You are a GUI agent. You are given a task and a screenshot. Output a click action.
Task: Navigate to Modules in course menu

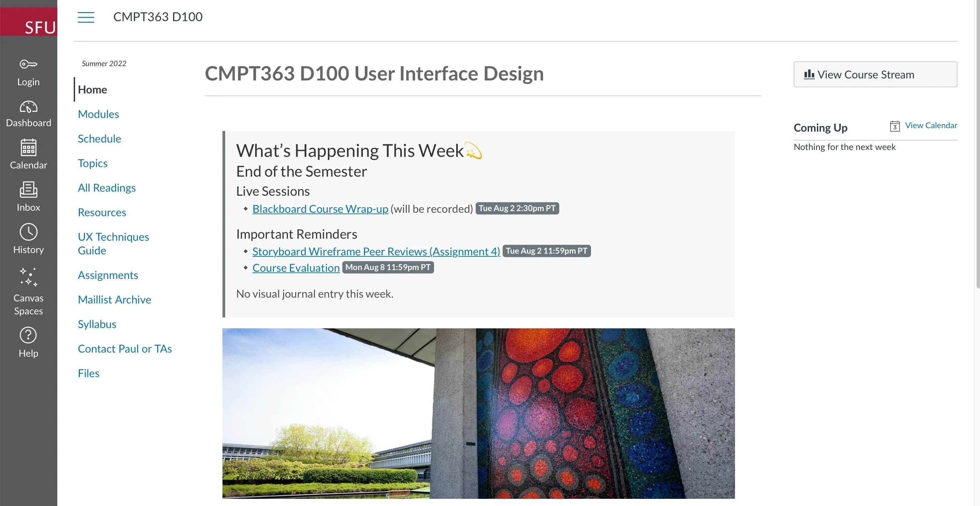click(98, 114)
